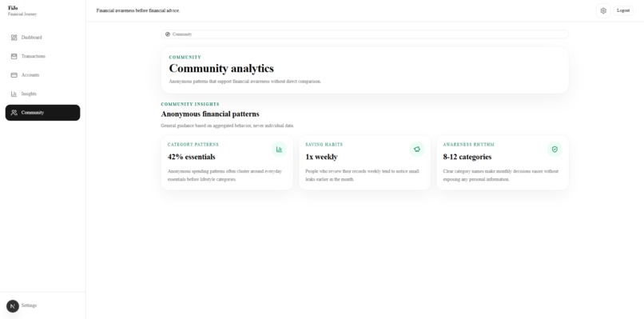Click the Accounts card icon in sidebar
The height and width of the screenshot is (319, 644).
pos(14,75)
